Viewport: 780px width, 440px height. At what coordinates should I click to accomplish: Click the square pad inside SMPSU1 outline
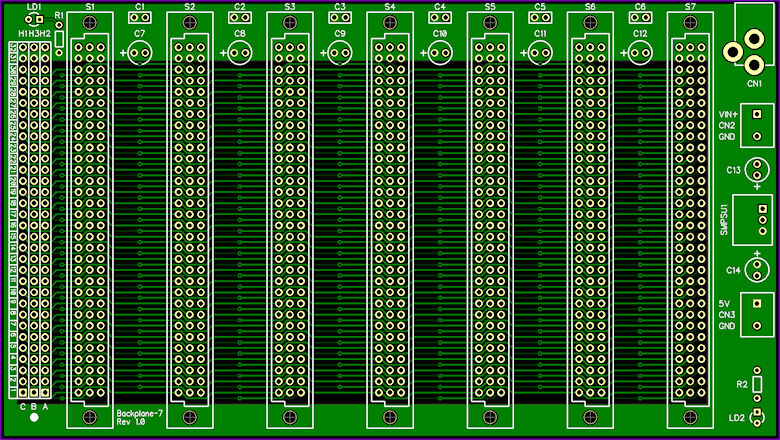(762, 208)
